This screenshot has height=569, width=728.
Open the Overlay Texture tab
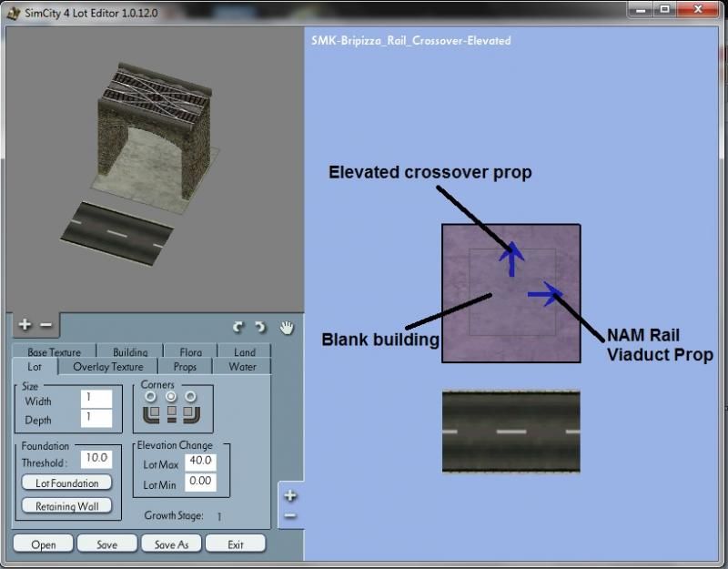point(108,367)
